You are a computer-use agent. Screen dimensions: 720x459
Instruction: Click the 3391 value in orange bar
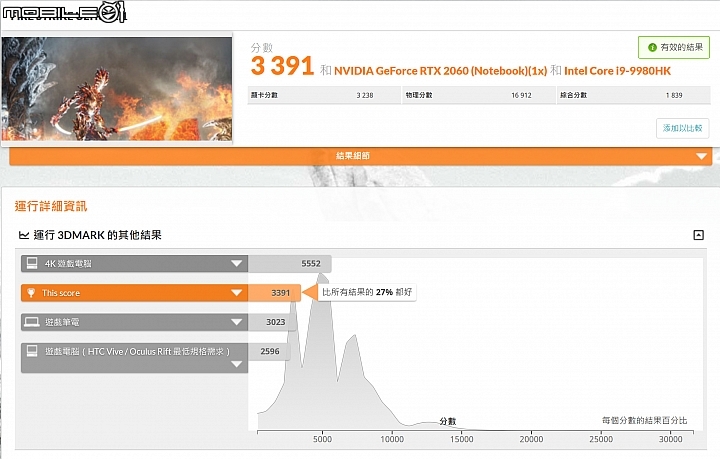281,293
